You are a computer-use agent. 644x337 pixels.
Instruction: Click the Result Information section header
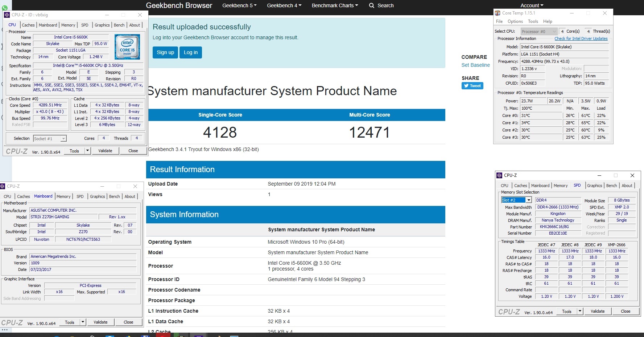pyautogui.click(x=296, y=170)
